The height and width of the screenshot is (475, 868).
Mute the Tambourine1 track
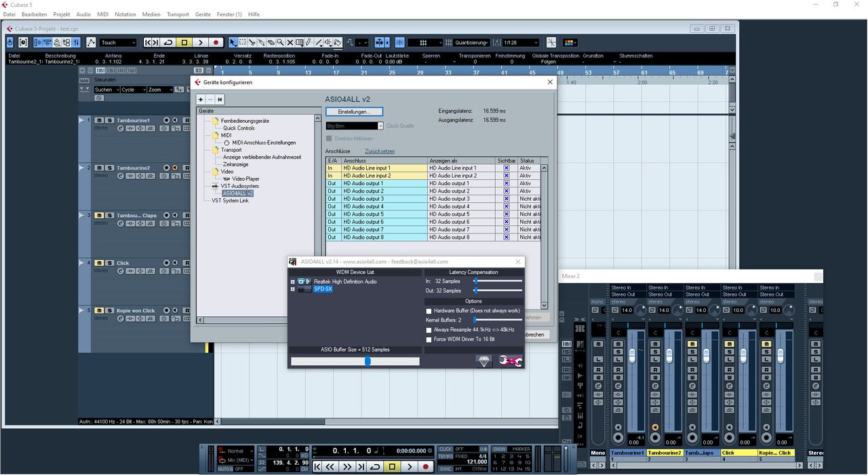[x=98, y=120]
